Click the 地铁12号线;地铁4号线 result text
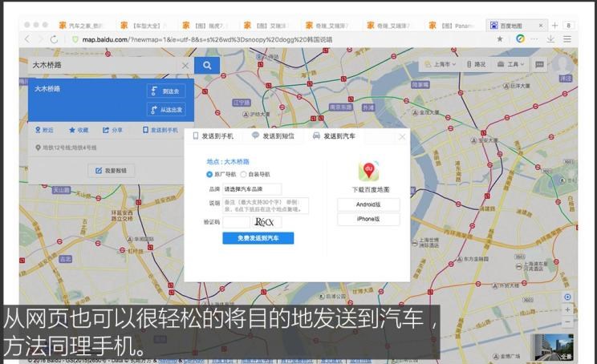Image resolution: width=597 pixels, height=364 pixels. [69, 148]
